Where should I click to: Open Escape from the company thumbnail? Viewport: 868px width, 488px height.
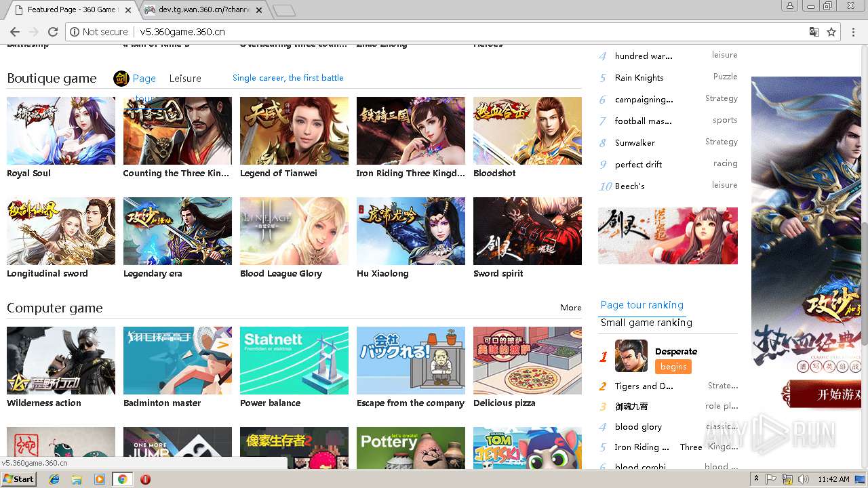click(x=411, y=361)
